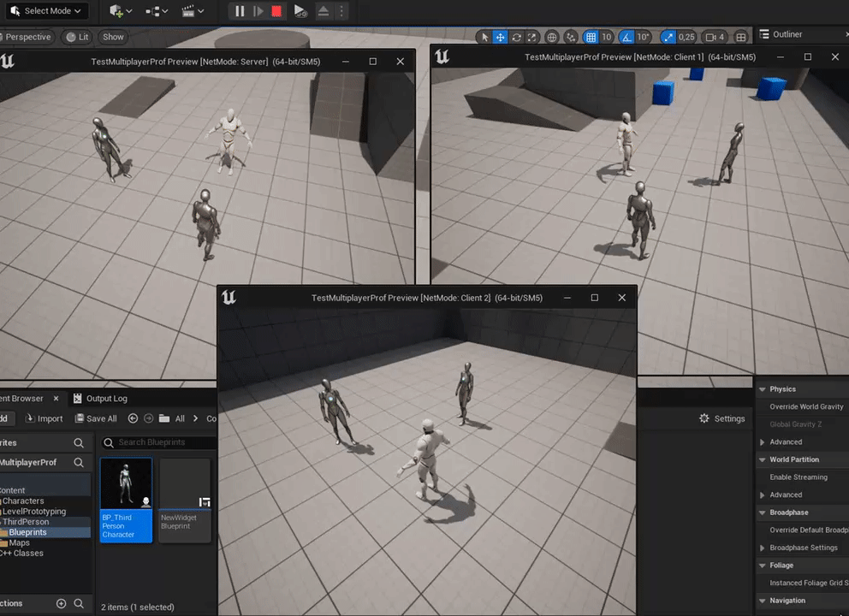Screen dimensions: 849x616
Task: Select the BP_ThirdPersonCharacter thumbnail
Action: click(126, 483)
